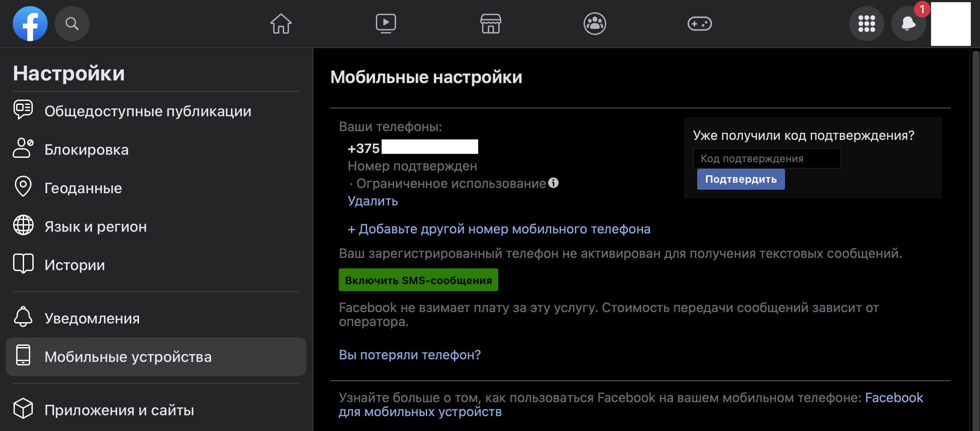Open Общедоступные публикации settings

(x=156, y=111)
